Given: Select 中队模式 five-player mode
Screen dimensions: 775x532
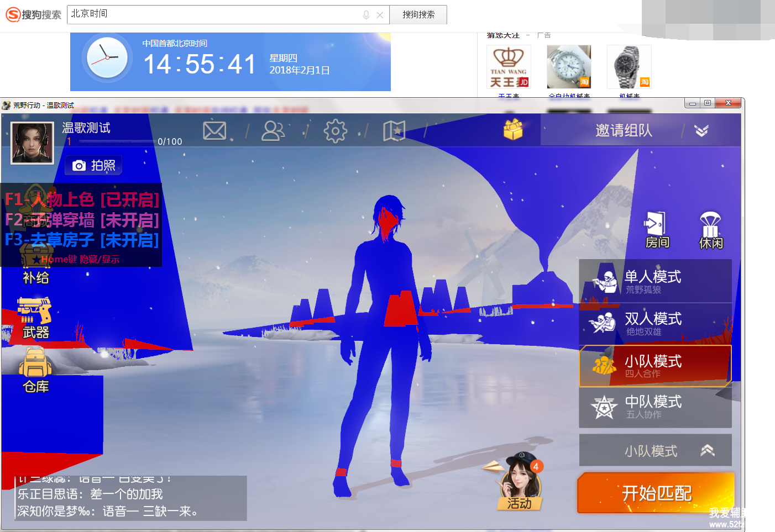Looking at the screenshot, I should (x=655, y=407).
